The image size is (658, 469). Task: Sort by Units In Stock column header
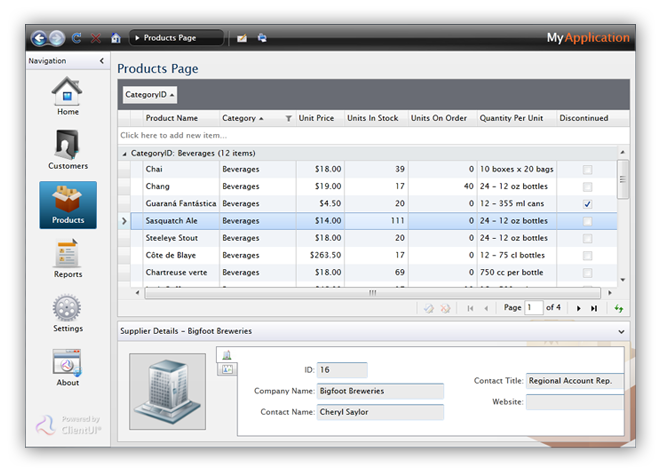(376, 118)
